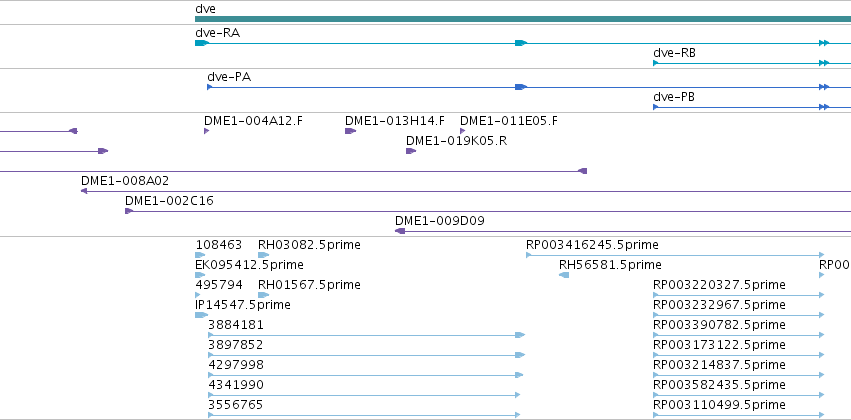
Task: Click the RP003220327.5prime label
Action: [x=719, y=285]
